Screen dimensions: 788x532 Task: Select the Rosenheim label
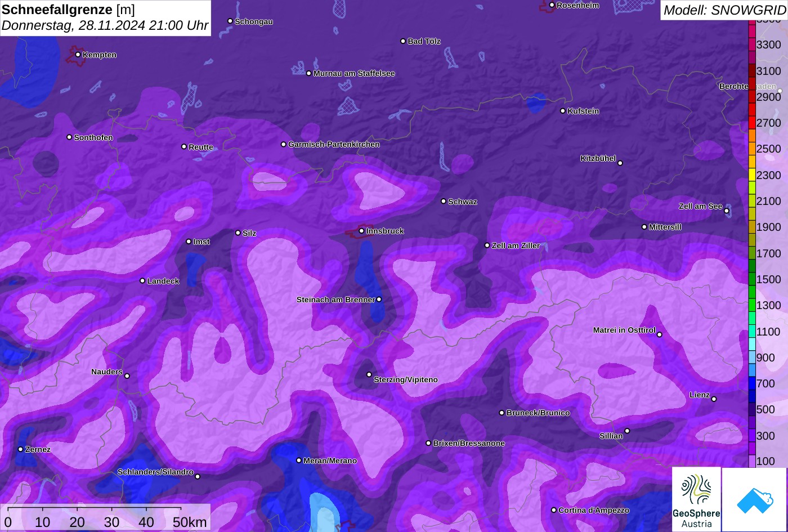[x=577, y=5]
